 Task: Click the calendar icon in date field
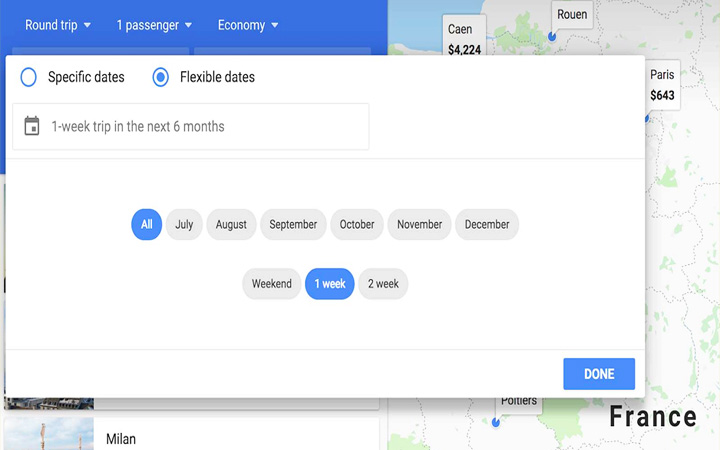click(32, 126)
